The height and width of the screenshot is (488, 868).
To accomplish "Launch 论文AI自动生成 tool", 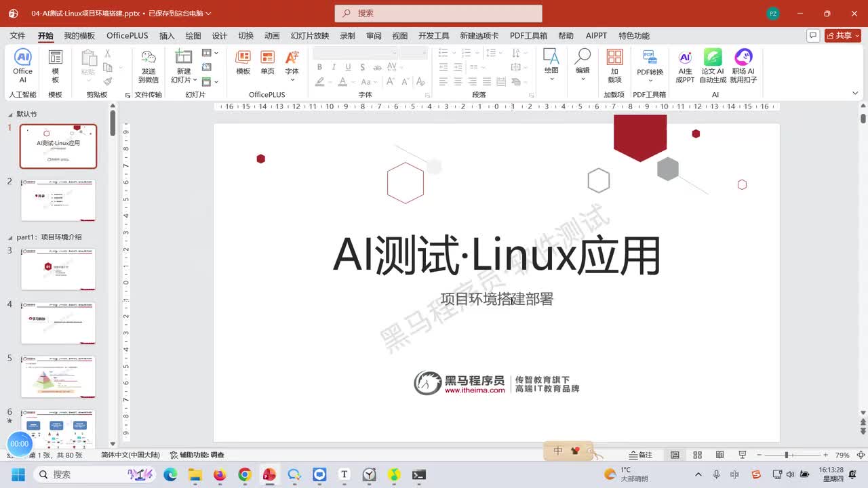I will pos(713,66).
